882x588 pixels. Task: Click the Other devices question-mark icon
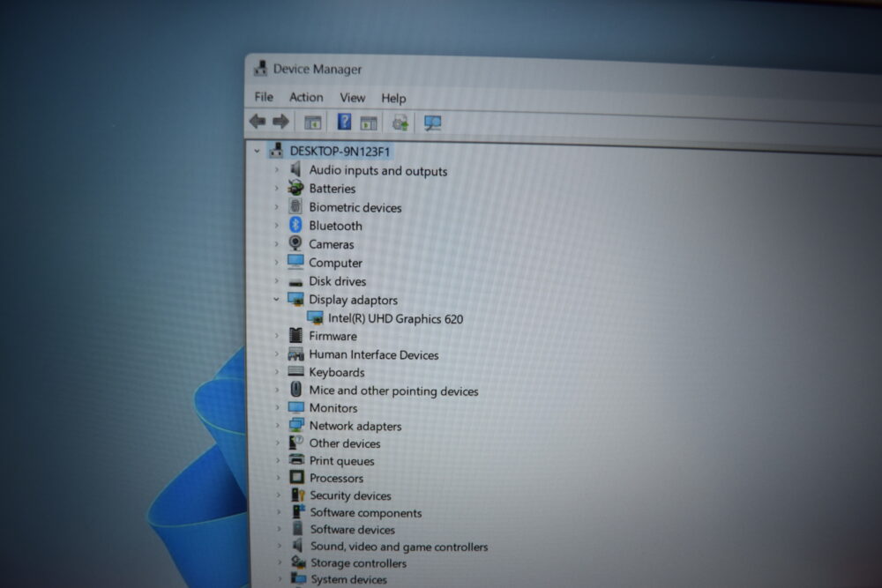pos(296,443)
